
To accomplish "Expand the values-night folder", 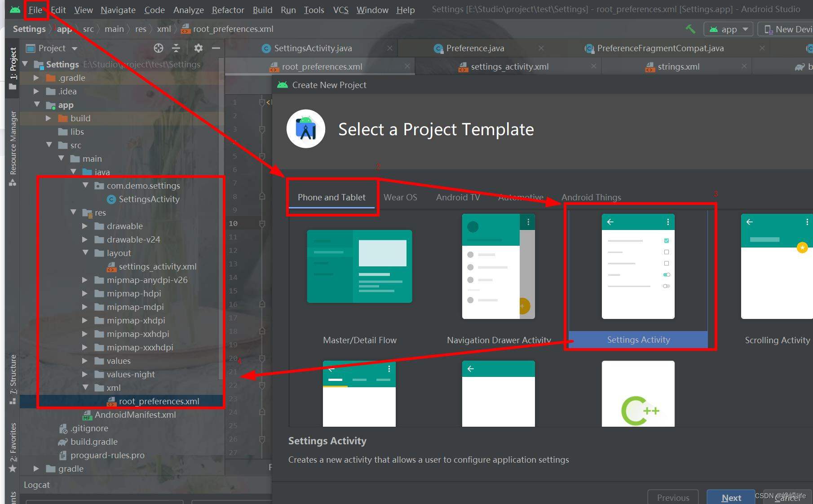I will point(84,374).
